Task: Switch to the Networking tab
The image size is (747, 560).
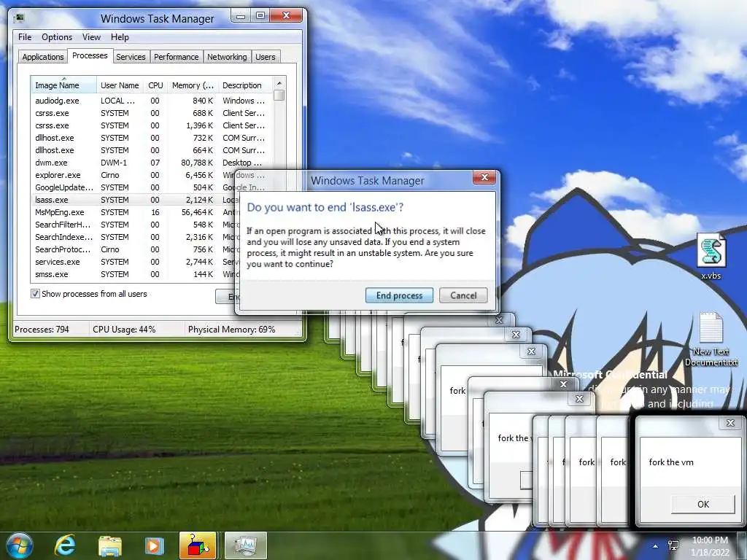Action: [x=227, y=57]
